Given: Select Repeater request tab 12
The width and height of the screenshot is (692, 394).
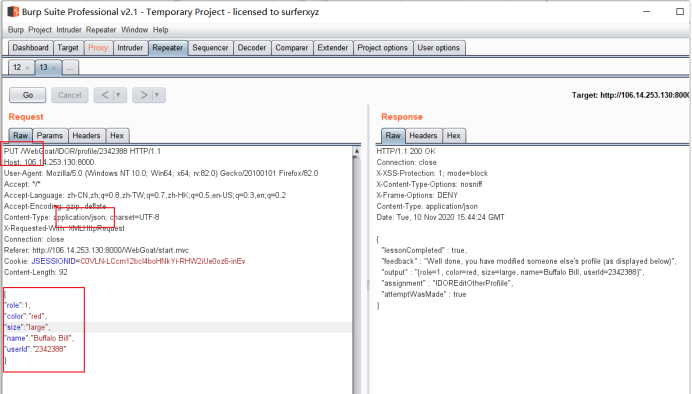Looking at the screenshot, I should click(x=17, y=68).
